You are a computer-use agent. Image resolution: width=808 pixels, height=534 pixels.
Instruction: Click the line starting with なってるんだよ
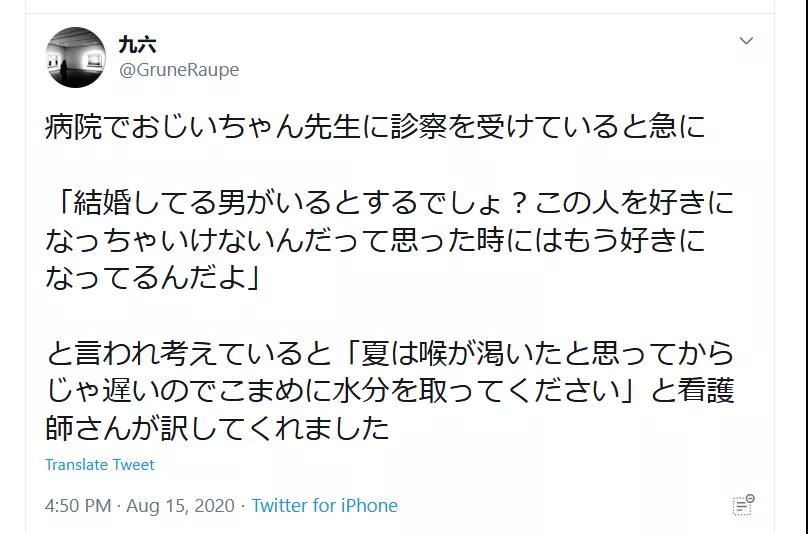[152, 277]
